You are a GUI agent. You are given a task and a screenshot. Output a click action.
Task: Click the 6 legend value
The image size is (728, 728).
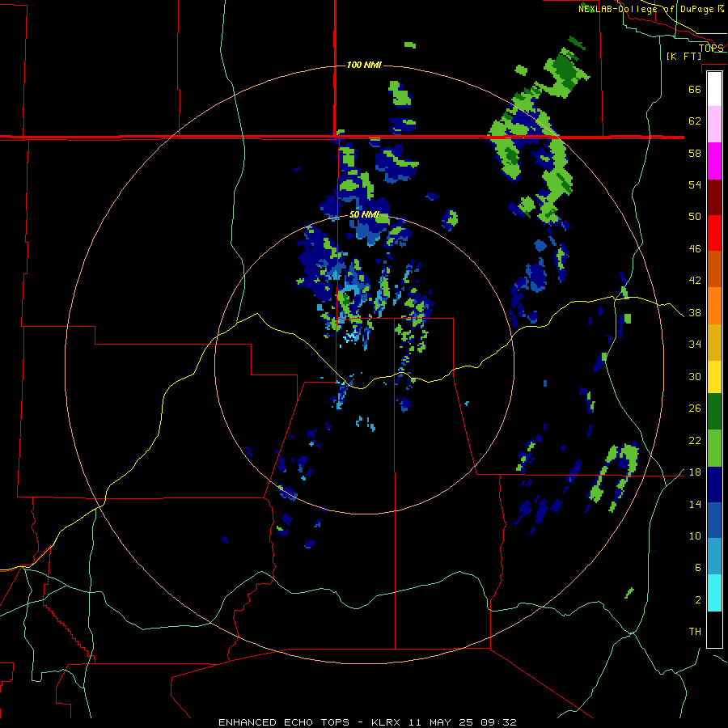(698, 568)
